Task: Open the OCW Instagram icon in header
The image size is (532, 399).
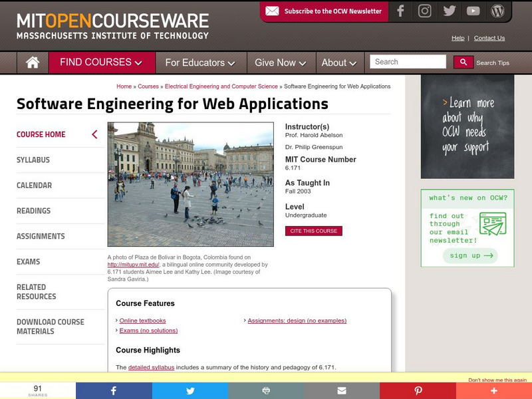Action: [x=424, y=11]
